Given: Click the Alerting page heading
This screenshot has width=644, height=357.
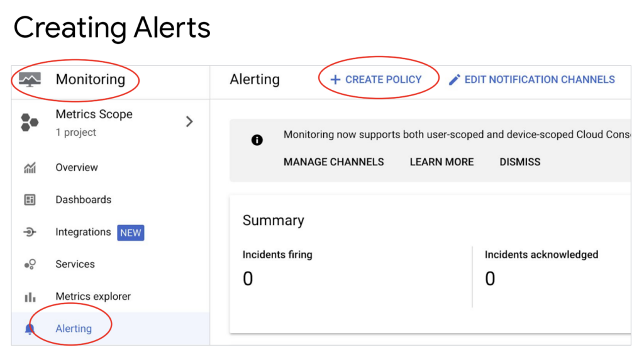Looking at the screenshot, I should coord(255,79).
